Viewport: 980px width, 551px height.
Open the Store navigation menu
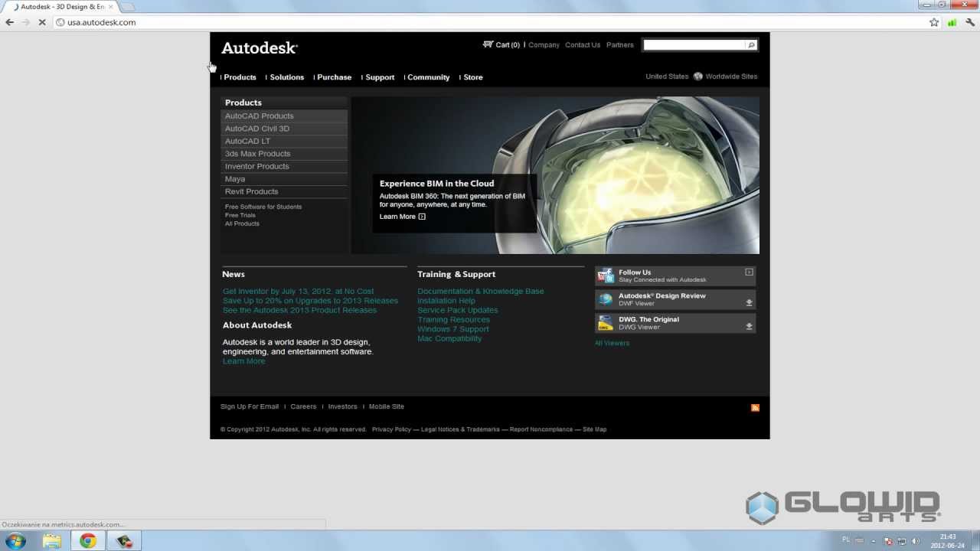473,77
